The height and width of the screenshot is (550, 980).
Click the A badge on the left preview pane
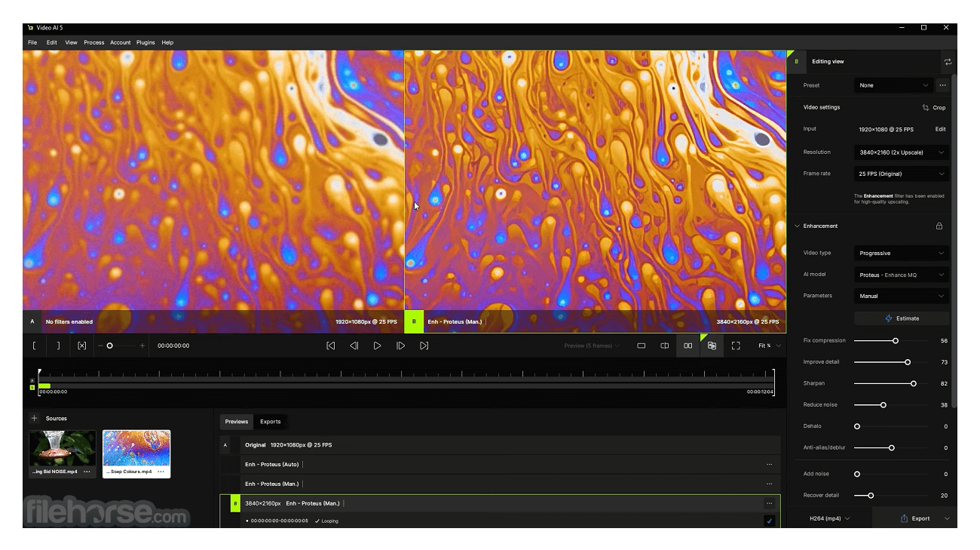[x=32, y=321]
